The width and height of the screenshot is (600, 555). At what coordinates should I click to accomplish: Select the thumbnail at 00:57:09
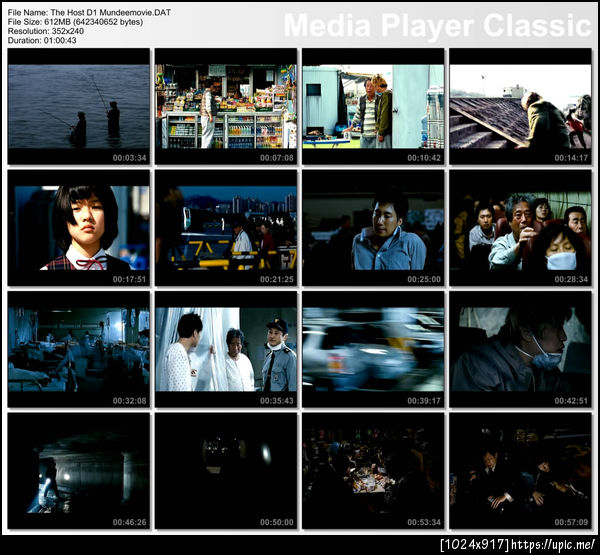[x=520, y=471]
